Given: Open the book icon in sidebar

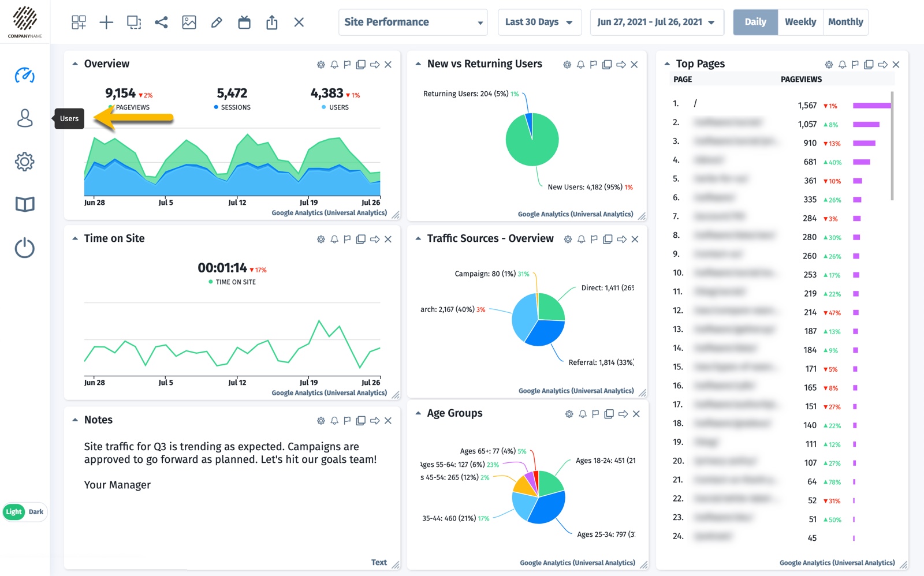Looking at the screenshot, I should coord(25,204).
